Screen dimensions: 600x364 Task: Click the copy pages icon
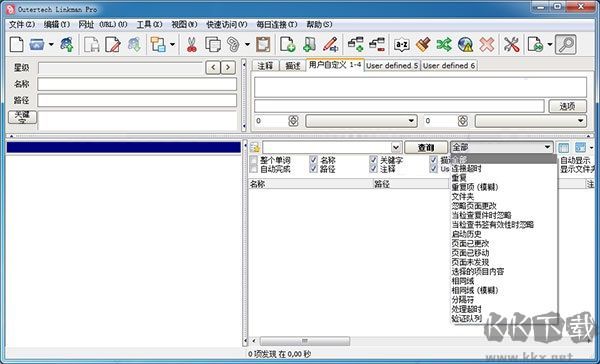click(213, 45)
